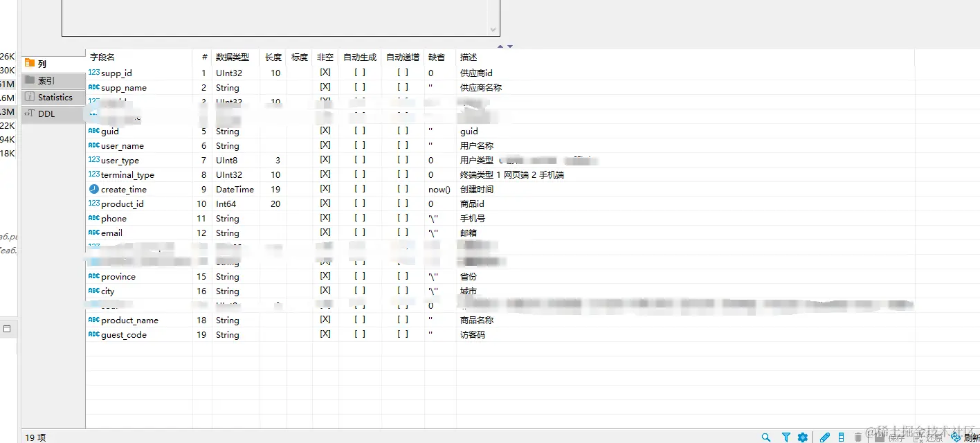Click the ABC icon beside province
The height and width of the screenshot is (443, 980).
94,276
